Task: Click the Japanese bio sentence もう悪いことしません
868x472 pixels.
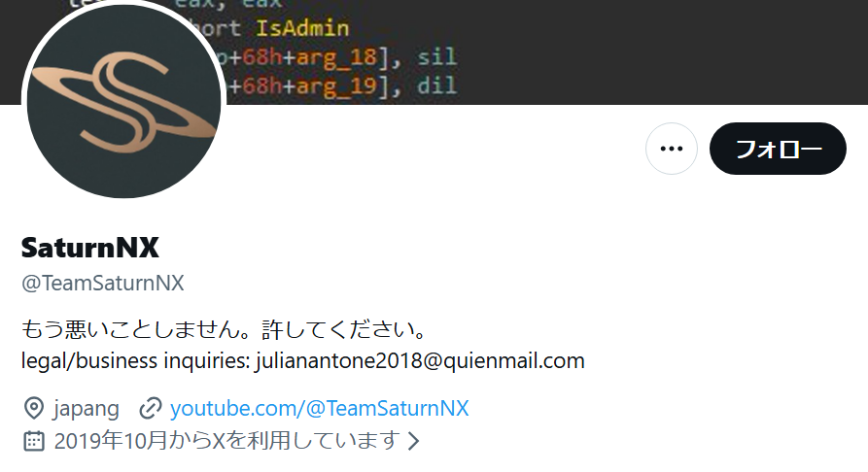Action: tap(224, 329)
